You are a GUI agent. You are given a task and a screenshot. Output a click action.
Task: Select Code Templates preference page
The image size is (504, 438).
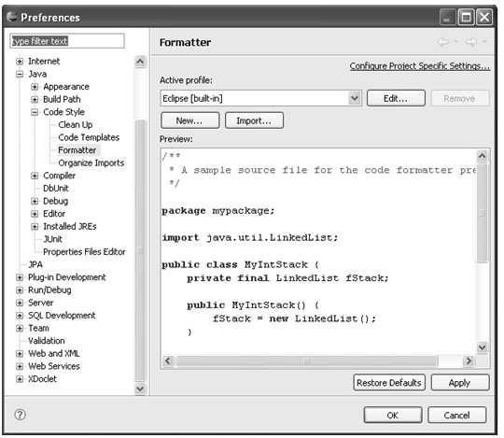coord(89,137)
